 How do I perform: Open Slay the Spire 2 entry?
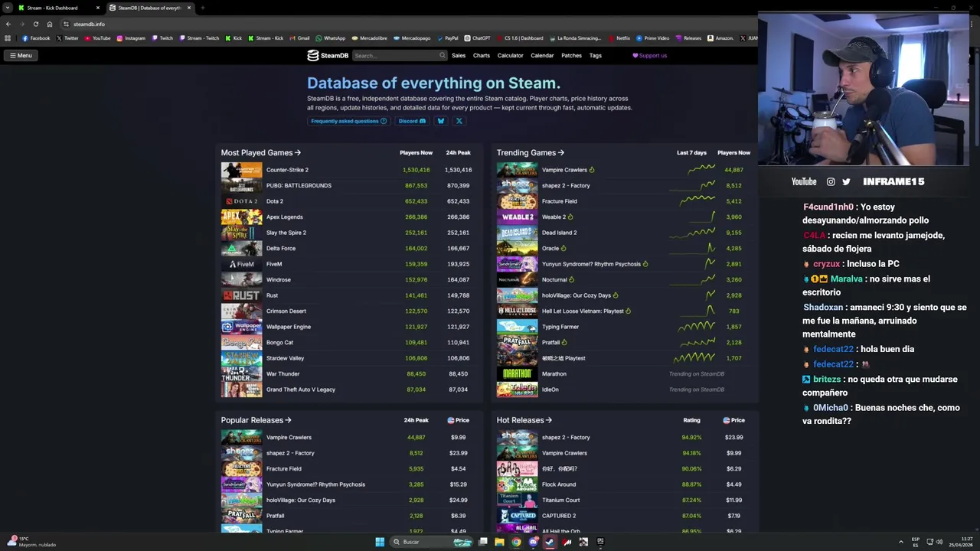coord(286,233)
